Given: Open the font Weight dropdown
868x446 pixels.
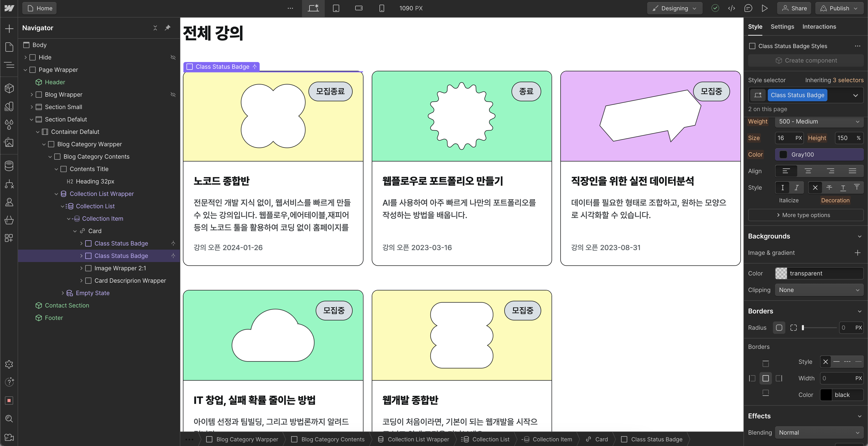Looking at the screenshot, I should (x=819, y=121).
